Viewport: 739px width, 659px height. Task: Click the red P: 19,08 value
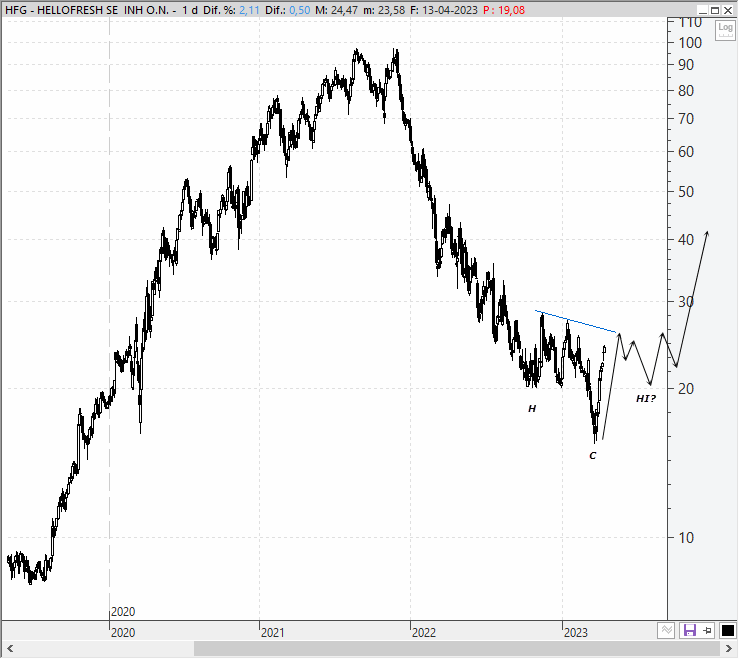click(x=504, y=10)
